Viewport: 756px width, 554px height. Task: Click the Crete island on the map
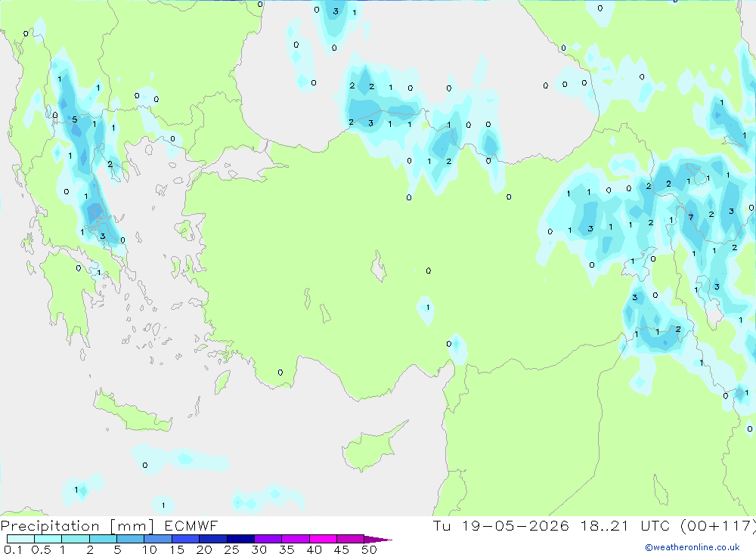point(132,412)
